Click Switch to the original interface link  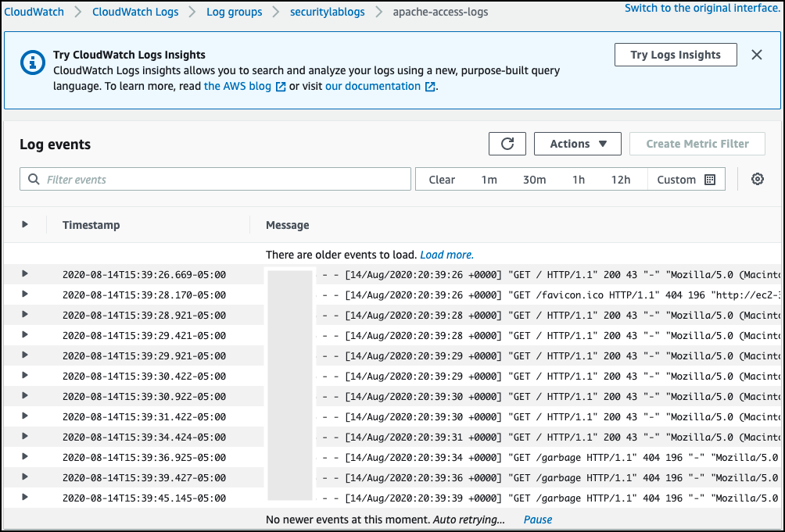coord(702,8)
